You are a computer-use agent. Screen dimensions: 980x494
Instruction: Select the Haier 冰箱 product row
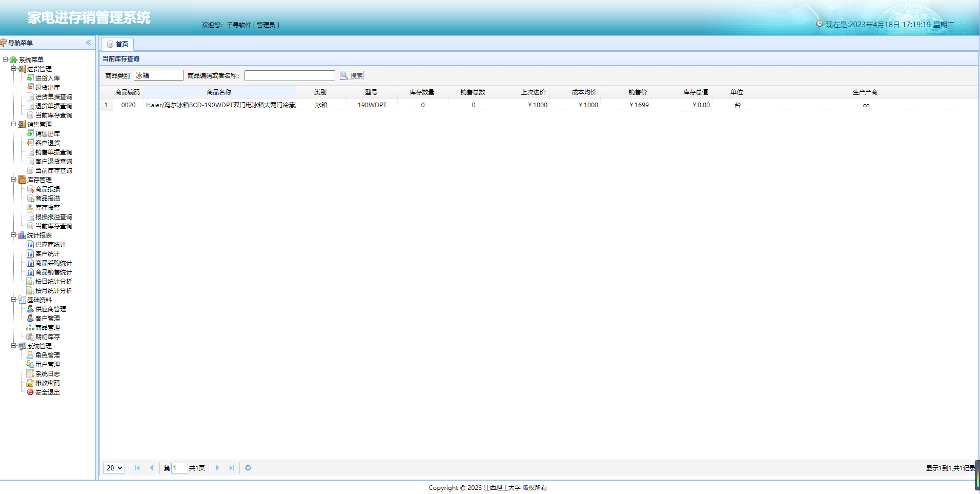pos(534,105)
